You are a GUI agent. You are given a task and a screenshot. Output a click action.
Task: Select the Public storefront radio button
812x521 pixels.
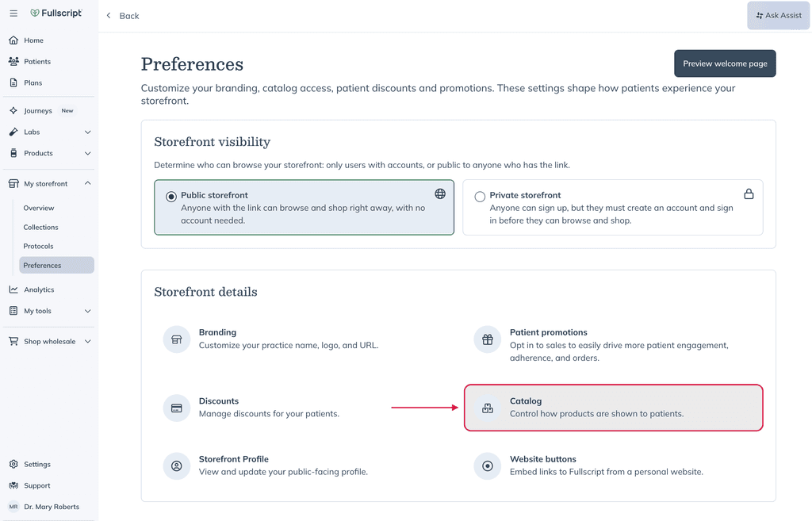tap(171, 197)
